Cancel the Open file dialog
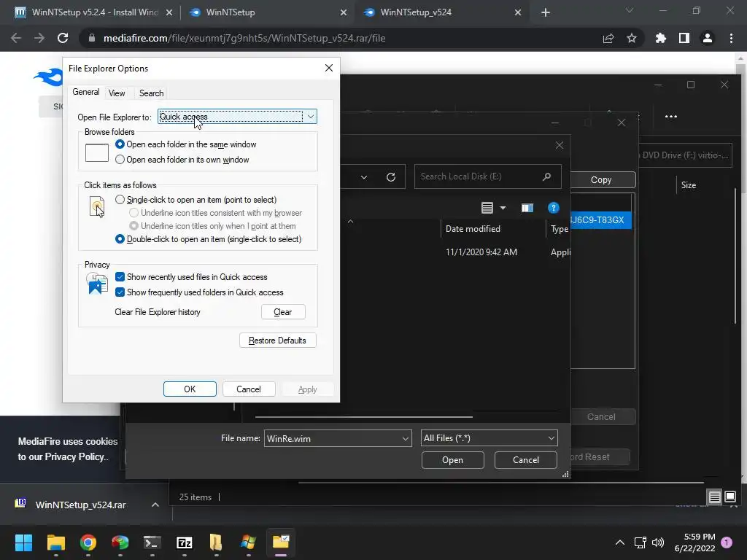 [x=525, y=460]
